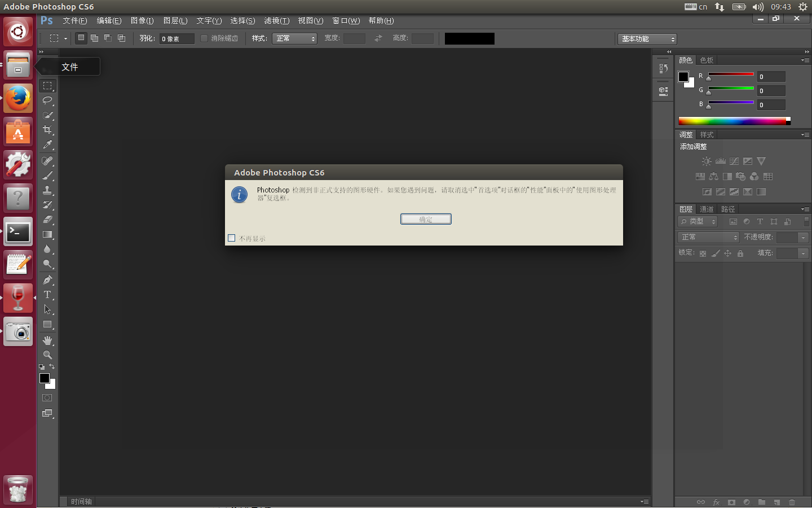
Task: Open the Color panel options menu
Action: (x=805, y=60)
